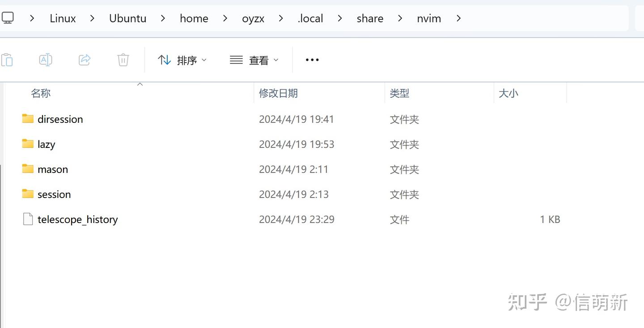This screenshot has height=328, width=644.
Task: Click the computer icon in the address bar
Action: (x=8, y=18)
